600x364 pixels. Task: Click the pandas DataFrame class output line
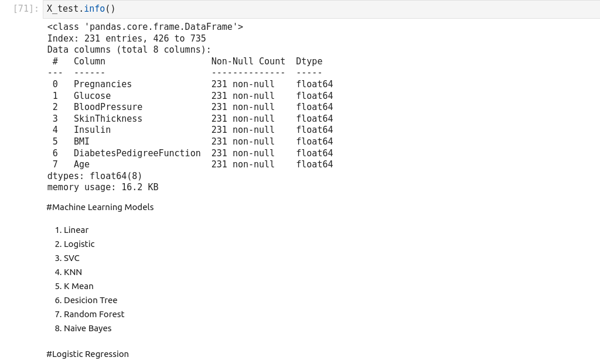145,27
